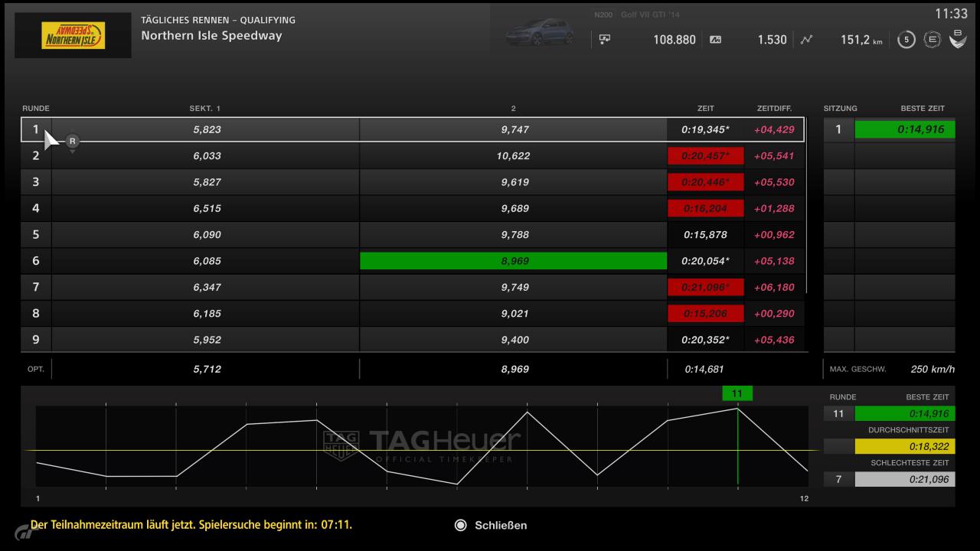Click the Northern Isle Speedway track logo
This screenshot has width=980, height=551.
[x=73, y=35]
